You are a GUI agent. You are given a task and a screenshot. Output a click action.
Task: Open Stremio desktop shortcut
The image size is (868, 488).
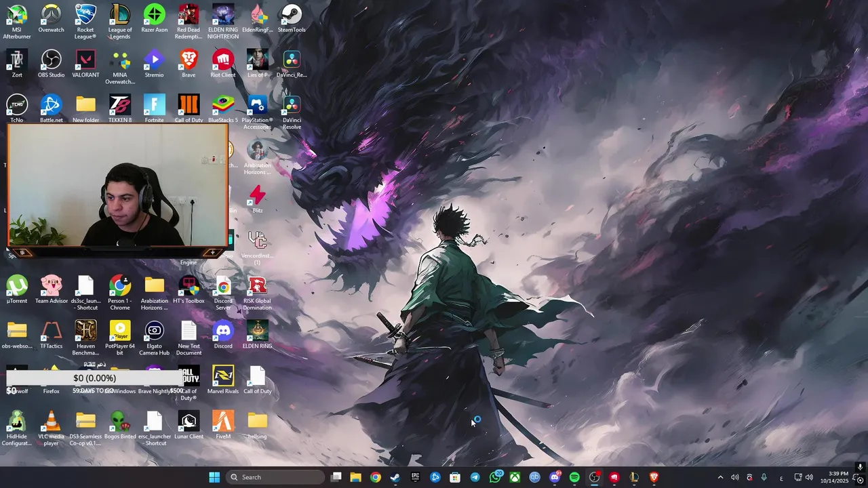(x=154, y=64)
